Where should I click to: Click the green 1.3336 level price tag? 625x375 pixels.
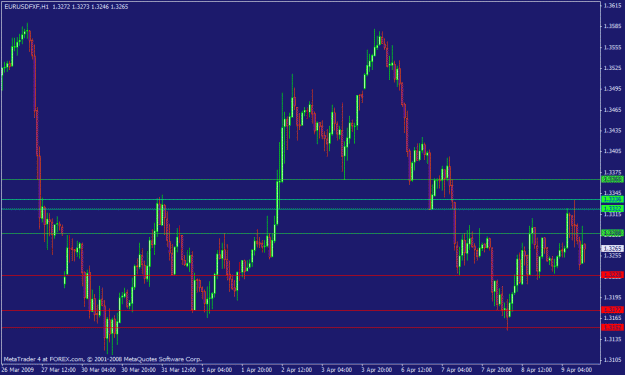pos(612,199)
